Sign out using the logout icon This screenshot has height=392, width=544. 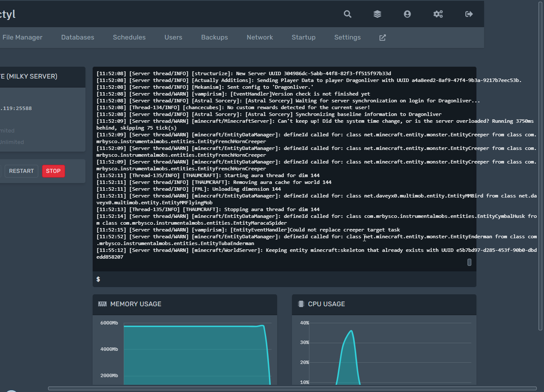469,14
